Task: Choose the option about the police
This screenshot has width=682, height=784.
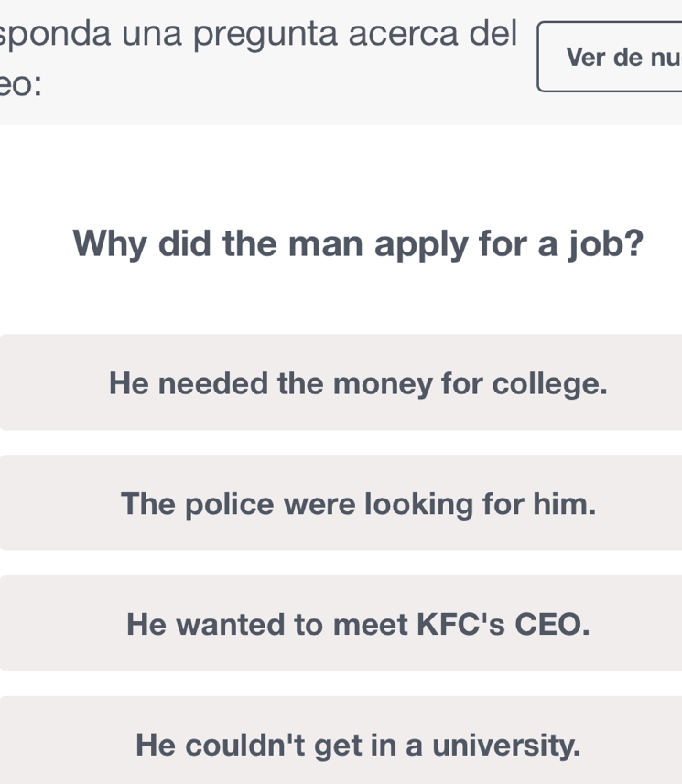Action: (357, 503)
